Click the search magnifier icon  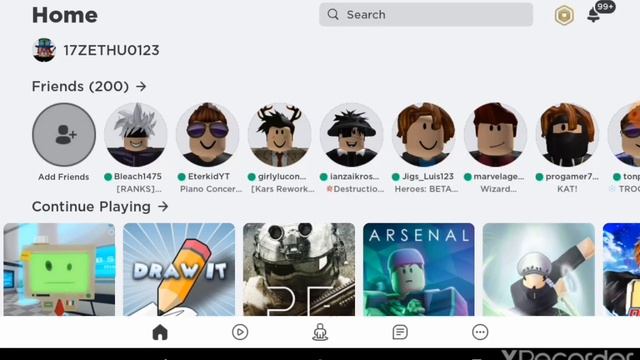(333, 15)
